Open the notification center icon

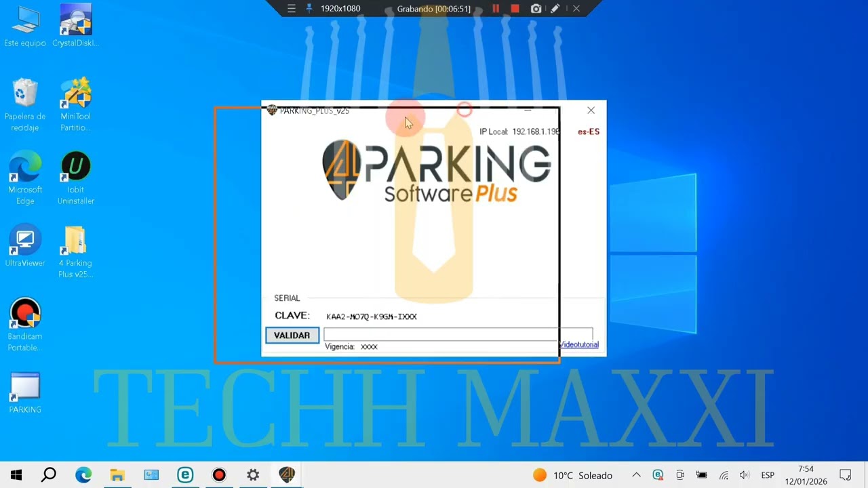[846, 475]
